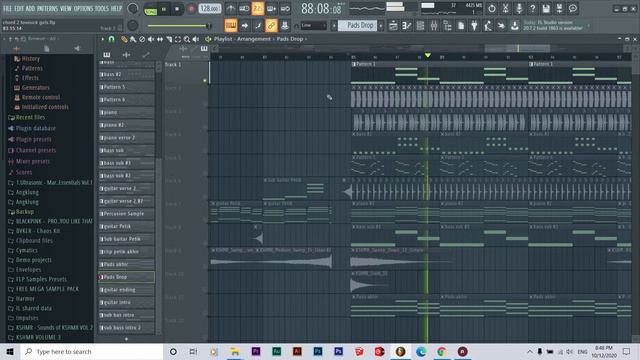The image size is (640, 360).
Task: Select the Slice tool in playlist toolbar
Action: [169, 39]
